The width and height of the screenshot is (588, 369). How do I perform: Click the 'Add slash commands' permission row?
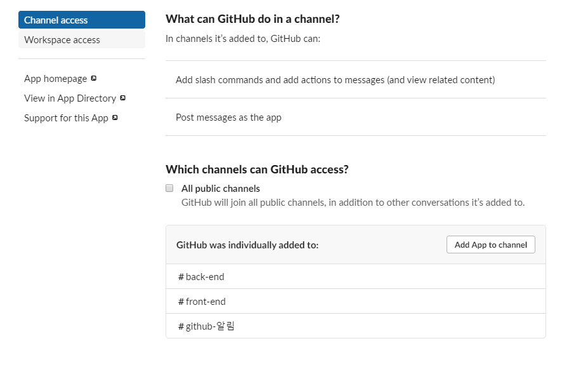point(355,79)
